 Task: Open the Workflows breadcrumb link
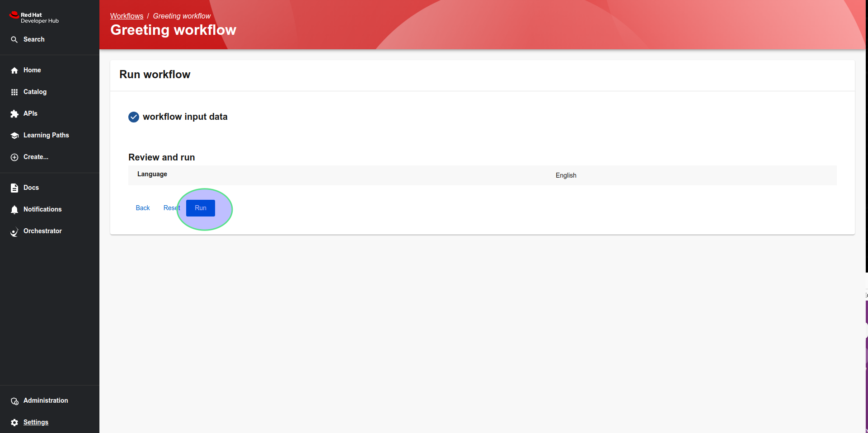pyautogui.click(x=127, y=16)
